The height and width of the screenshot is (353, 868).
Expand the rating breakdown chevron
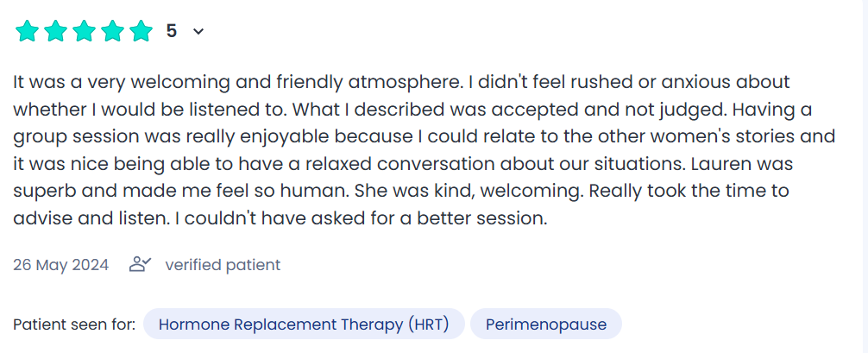click(198, 32)
